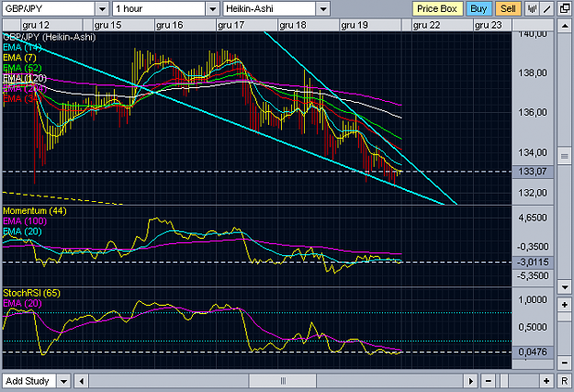
Task: Open the Add Study dropdown arrow
Action: [63, 381]
